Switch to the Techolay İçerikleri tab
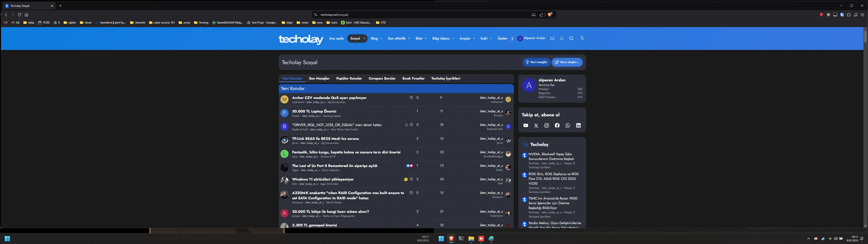Screen dimensions: 868x244 tap(446, 79)
